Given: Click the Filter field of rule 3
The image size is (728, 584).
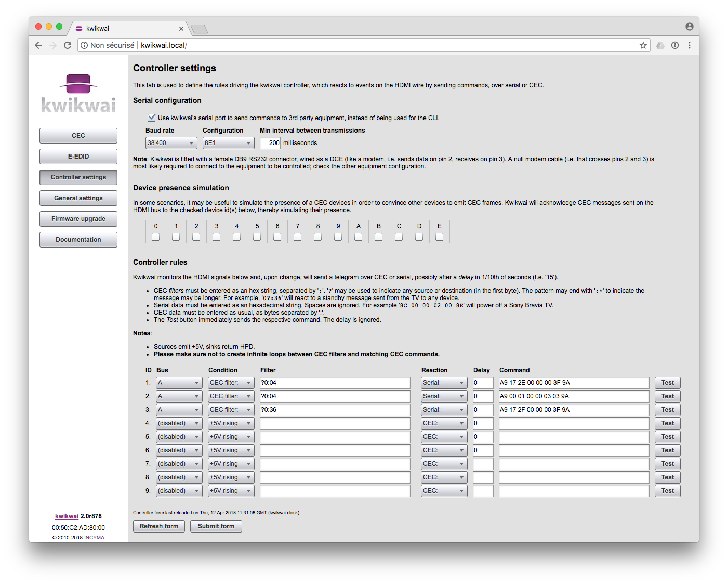Looking at the screenshot, I should (335, 410).
